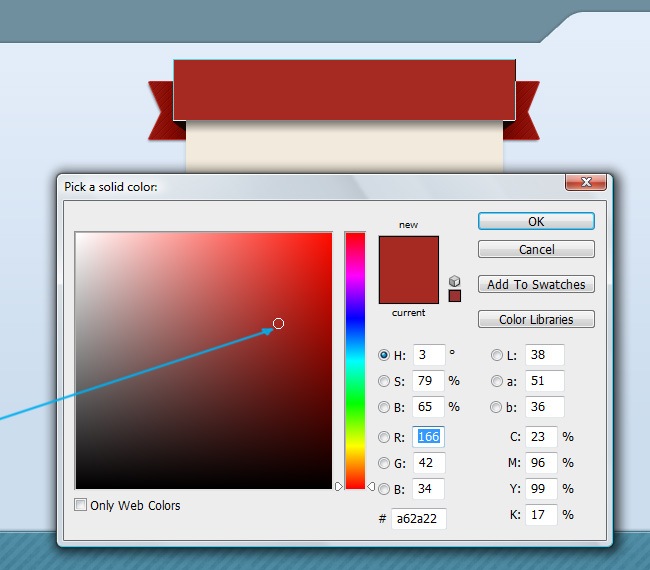The width and height of the screenshot is (650, 570).
Task: Click the Lab b field showing 36
Action: 545,407
